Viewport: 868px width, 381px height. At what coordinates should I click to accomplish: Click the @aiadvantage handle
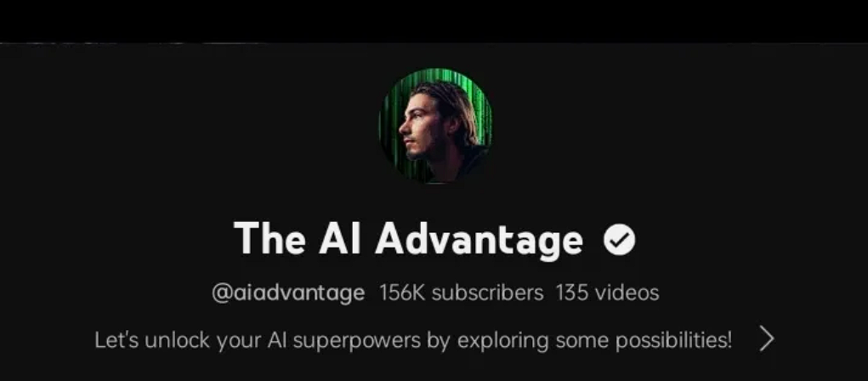pyautogui.click(x=288, y=293)
